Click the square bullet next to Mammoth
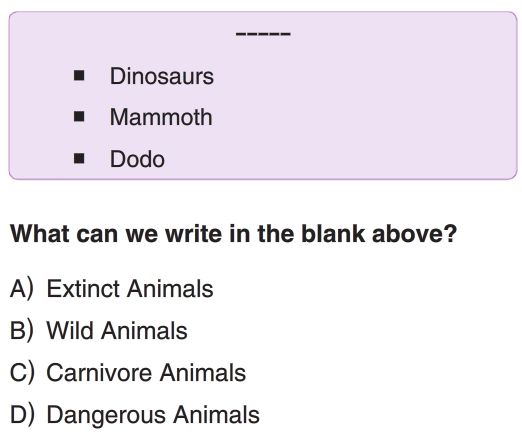 79,117
